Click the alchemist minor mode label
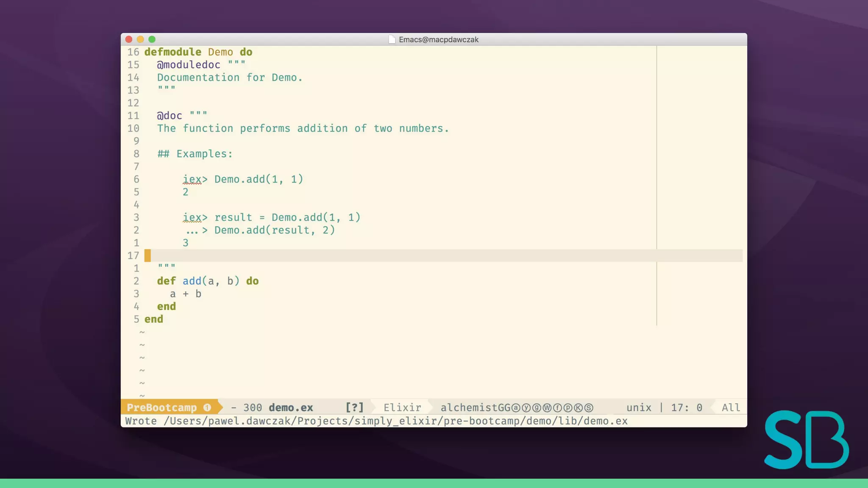Image resolution: width=868 pixels, height=488 pixels. (x=468, y=408)
